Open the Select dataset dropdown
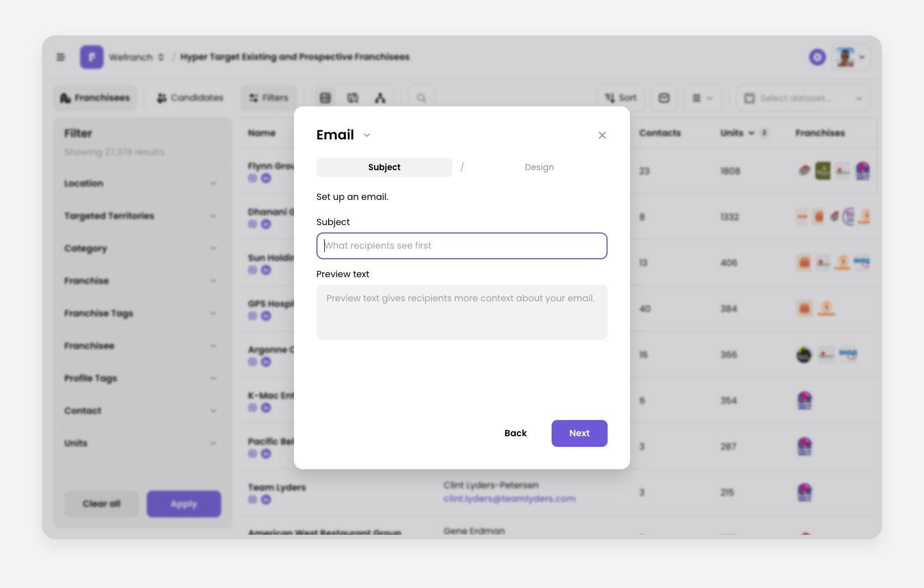Image resolution: width=924 pixels, height=588 pixels. point(803,98)
